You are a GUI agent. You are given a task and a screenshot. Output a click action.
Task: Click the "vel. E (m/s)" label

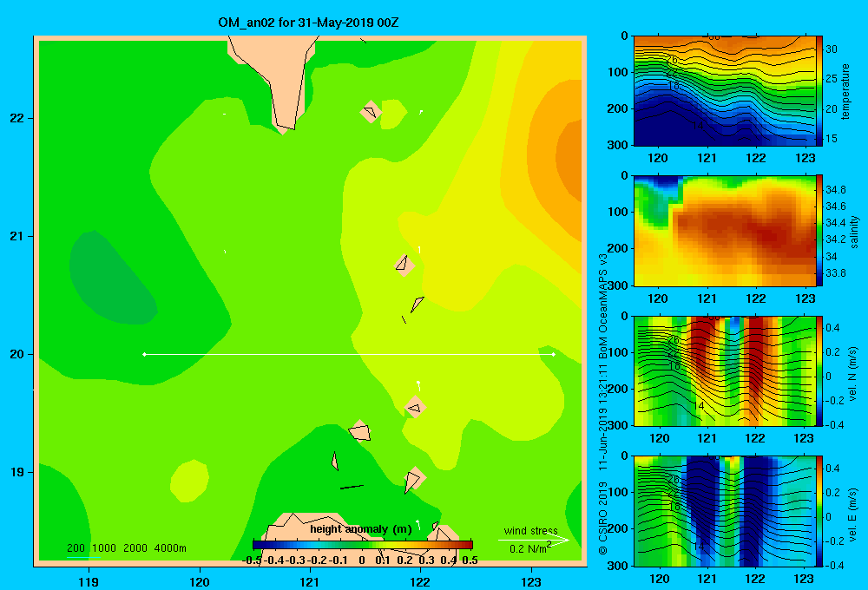point(853,515)
